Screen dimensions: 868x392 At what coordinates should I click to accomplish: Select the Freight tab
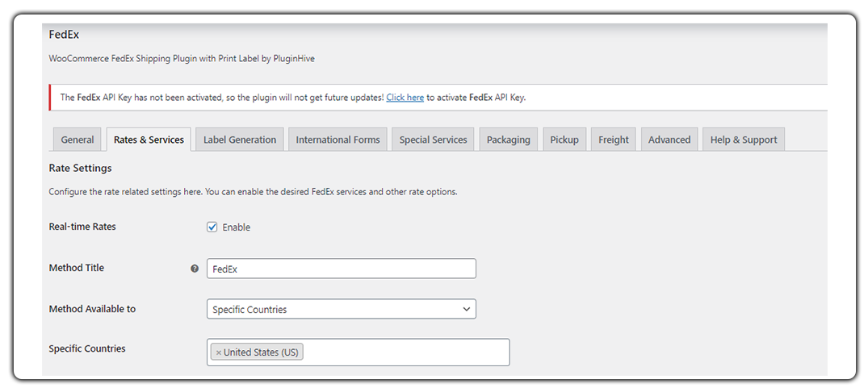point(614,140)
